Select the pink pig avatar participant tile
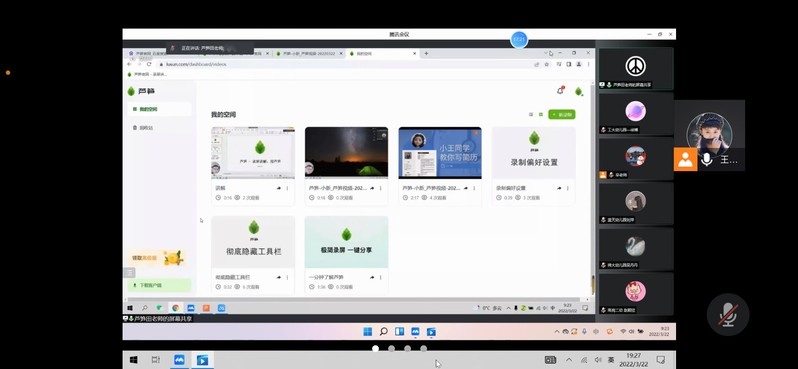This screenshot has height=369, width=798. click(636, 293)
